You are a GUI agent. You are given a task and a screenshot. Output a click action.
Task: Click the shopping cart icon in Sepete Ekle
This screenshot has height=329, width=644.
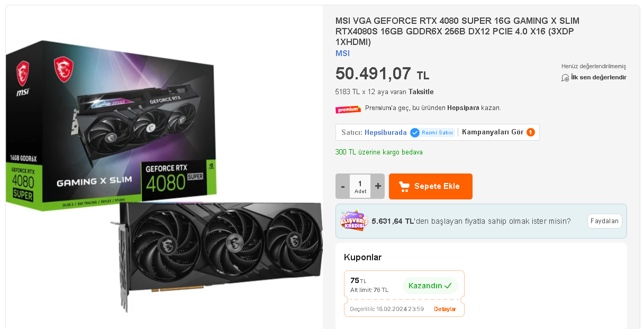click(x=404, y=186)
